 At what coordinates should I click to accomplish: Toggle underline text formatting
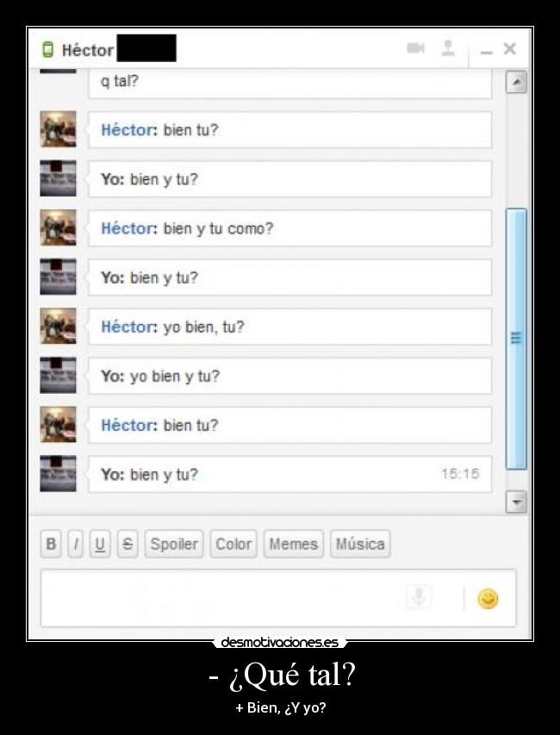point(101,544)
